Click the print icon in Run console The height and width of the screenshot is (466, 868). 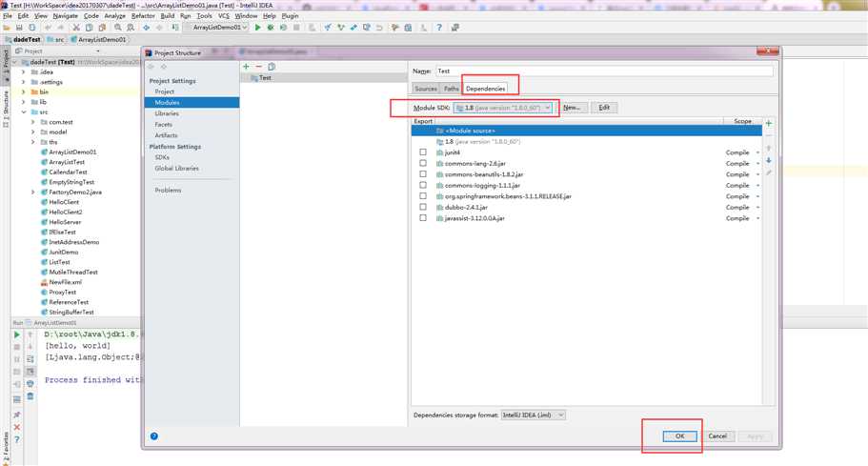(x=30, y=383)
